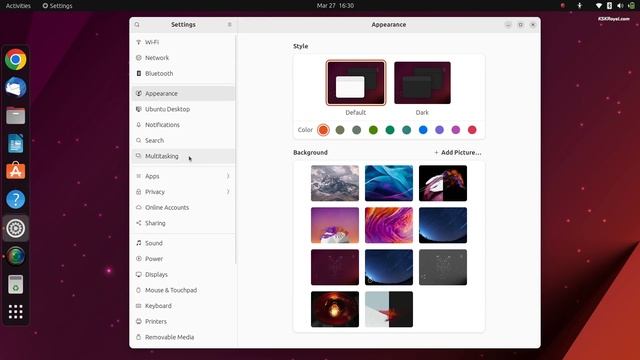Open Google Chrome from the dock
The height and width of the screenshot is (360, 640).
[x=16, y=60]
